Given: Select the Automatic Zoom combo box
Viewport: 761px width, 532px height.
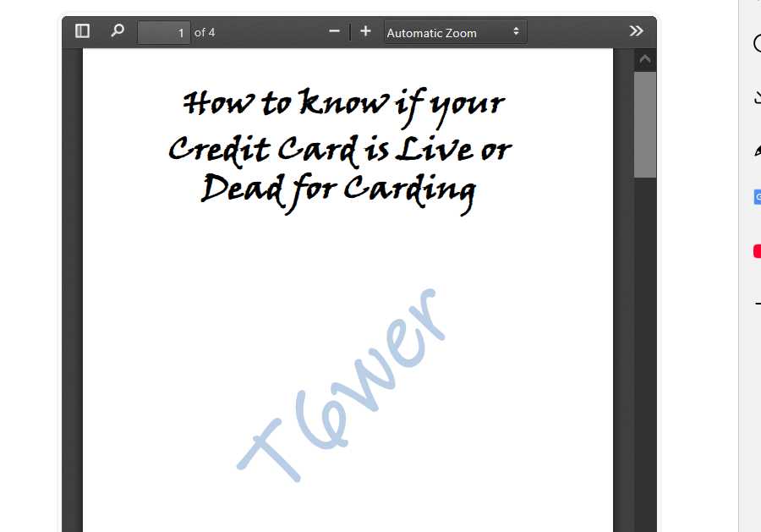Looking at the screenshot, I should (x=455, y=32).
